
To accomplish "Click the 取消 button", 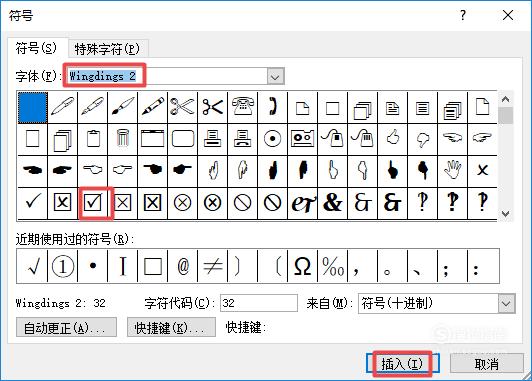I will pos(487,364).
